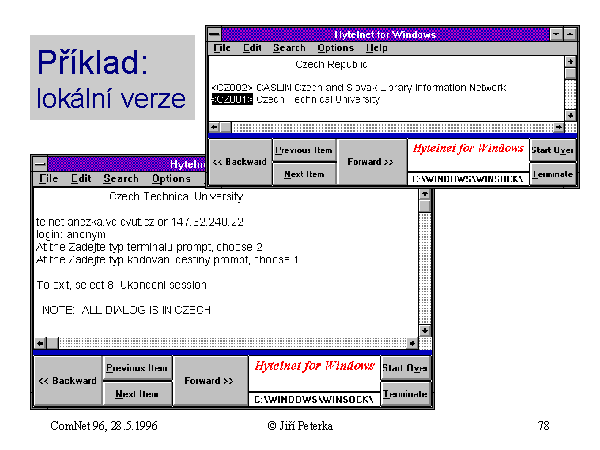
Task: Click the Czech Republic heading text
Action: (331, 65)
